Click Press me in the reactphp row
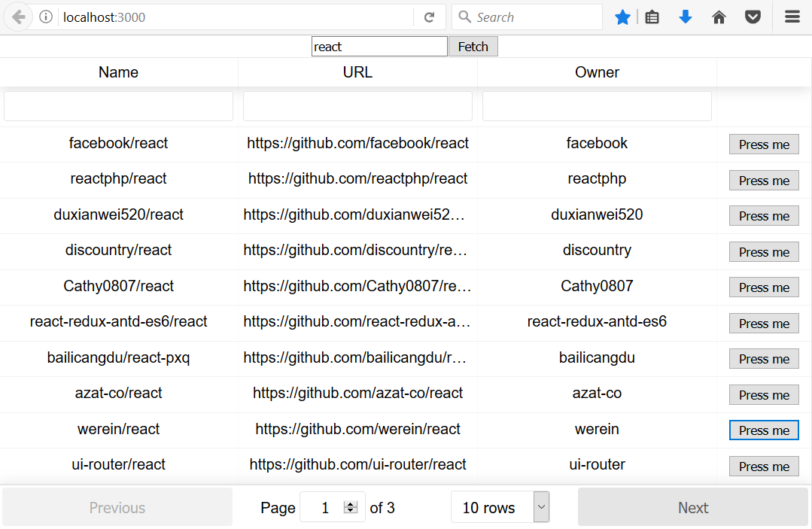 [764, 181]
